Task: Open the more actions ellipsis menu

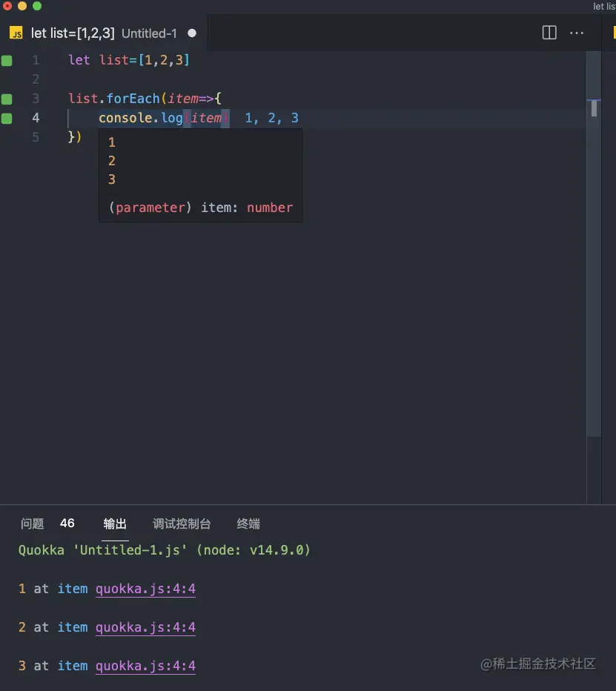Action: click(x=577, y=33)
